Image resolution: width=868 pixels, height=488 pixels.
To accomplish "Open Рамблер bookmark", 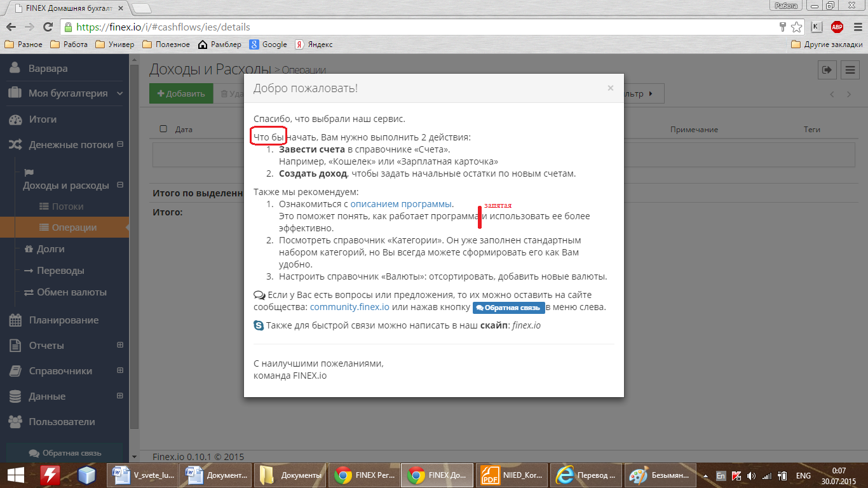I will (x=220, y=44).
